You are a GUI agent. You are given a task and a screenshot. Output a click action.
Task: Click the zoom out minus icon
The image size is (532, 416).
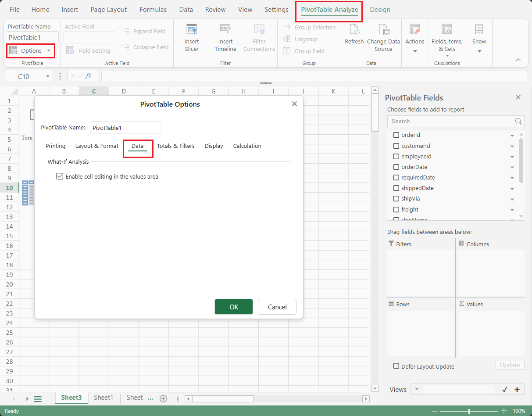435,411
